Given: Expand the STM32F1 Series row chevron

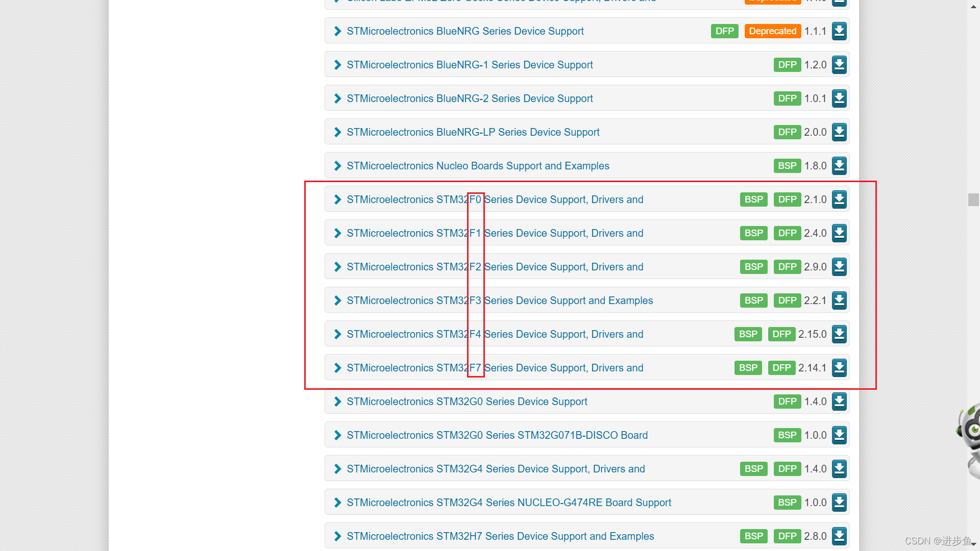Looking at the screenshot, I should 337,233.
